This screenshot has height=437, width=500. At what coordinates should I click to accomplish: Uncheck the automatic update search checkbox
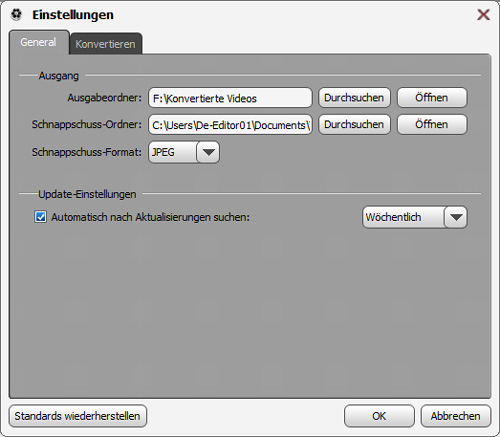[x=41, y=217]
